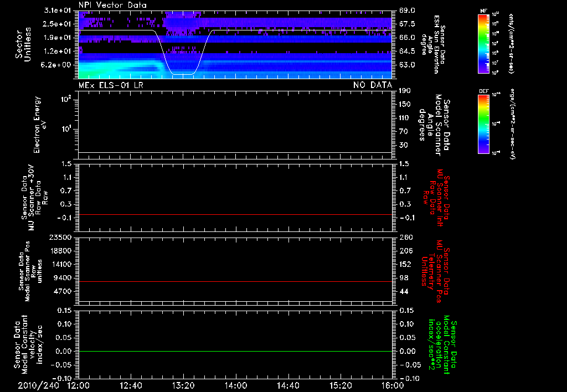Click the '14100' scanner position tick value
The image size is (567, 392).
click(60, 264)
